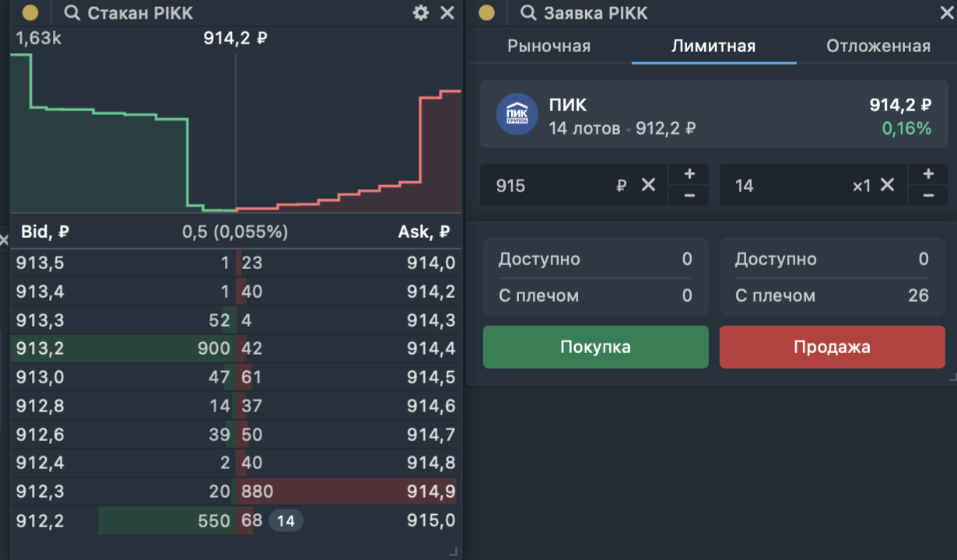Click the 1,63k depth chart label

click(38, 37)
